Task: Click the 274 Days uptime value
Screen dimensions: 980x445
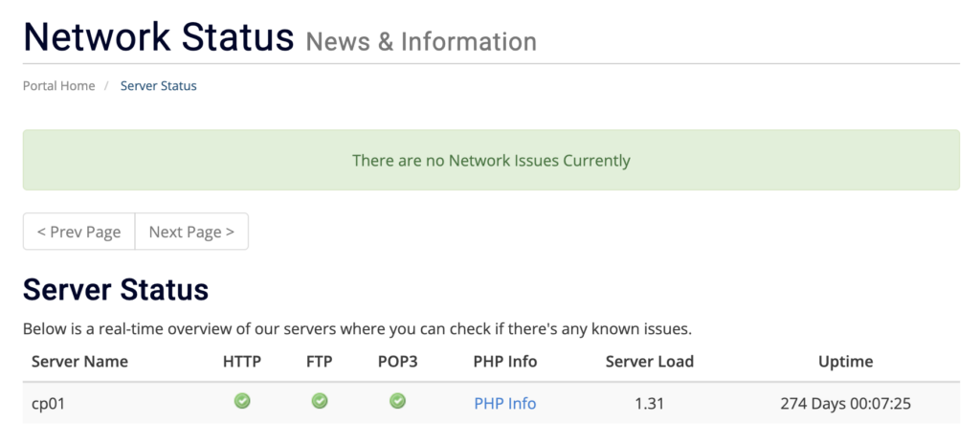Action: 845,404
